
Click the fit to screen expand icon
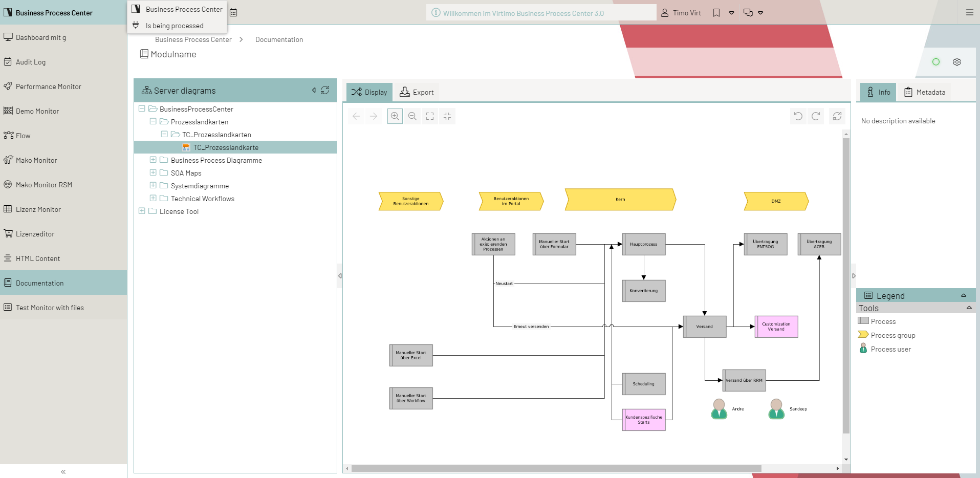[x=430, y=116]
